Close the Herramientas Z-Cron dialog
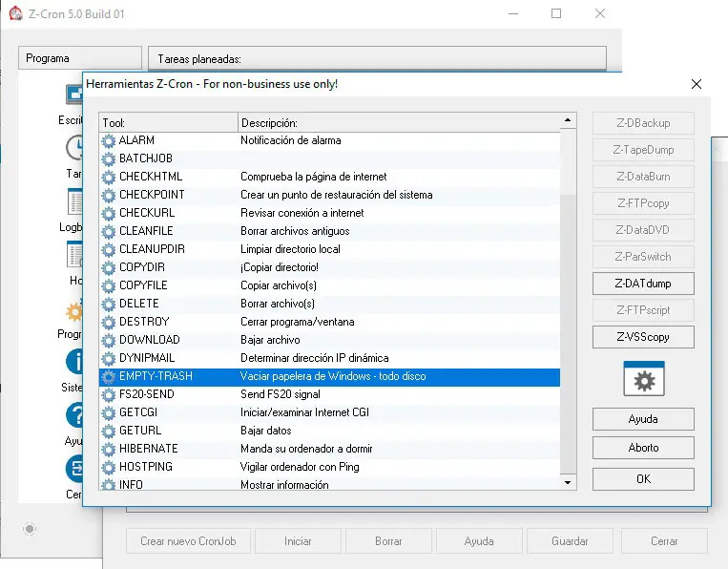 (x=696, y=84)
